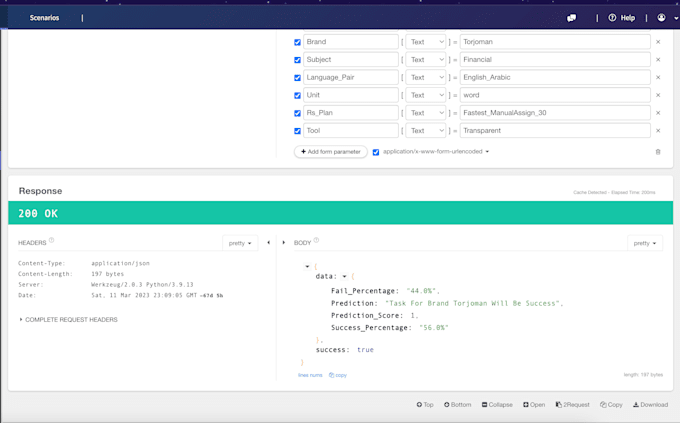The width and height of the screenshot is (680, 423).
Task: Collapse the root JSON object
Action: click(307, 266)
